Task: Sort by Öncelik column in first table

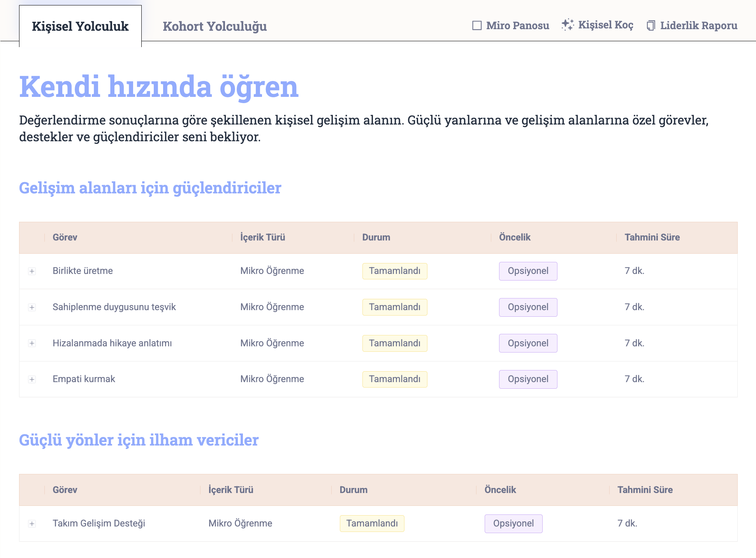Action: tap(515, 237)
